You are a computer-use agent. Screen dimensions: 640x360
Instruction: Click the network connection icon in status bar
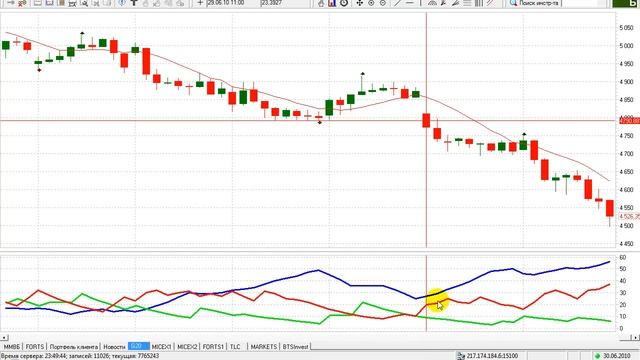(461, 356)
